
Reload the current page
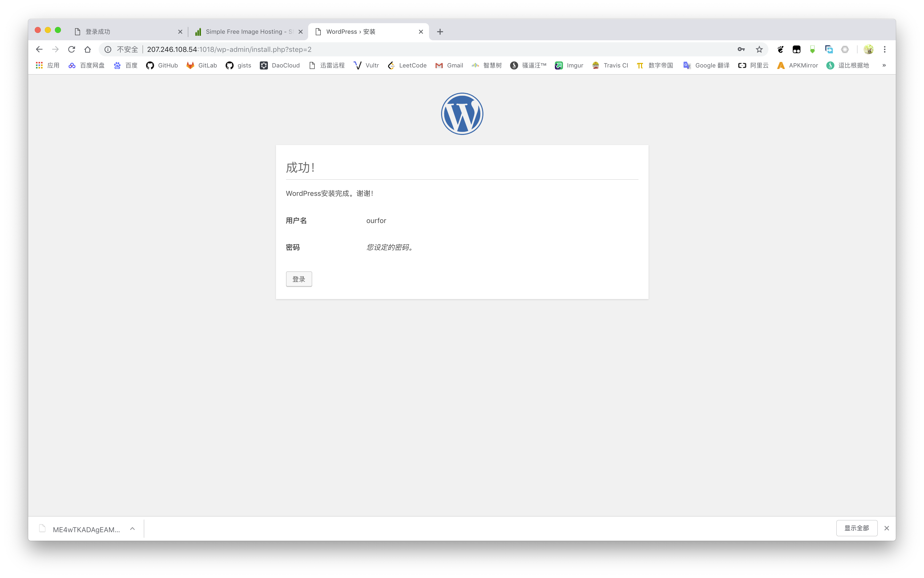pyautogui.click(x=72, y=49)
